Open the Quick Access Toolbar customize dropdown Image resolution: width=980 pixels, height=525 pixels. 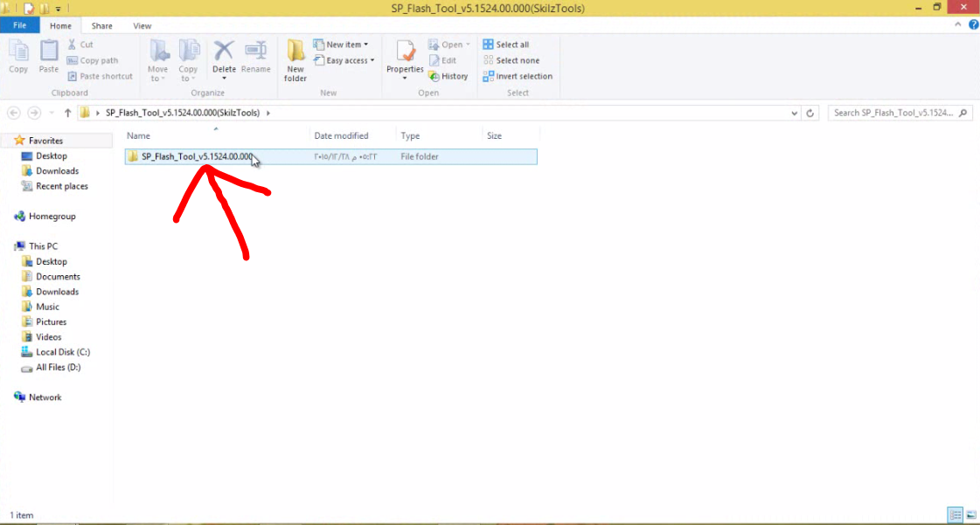pos(58,9)
